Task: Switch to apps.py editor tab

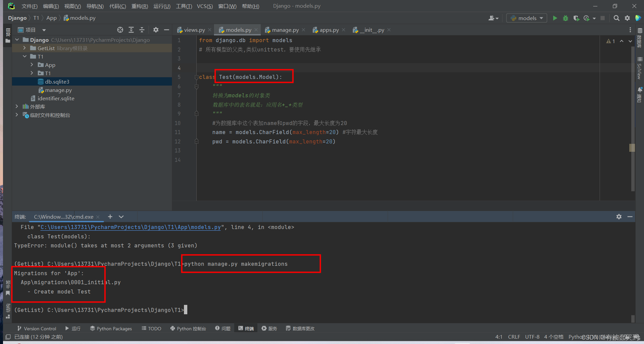Action: (x=329, y=30)
